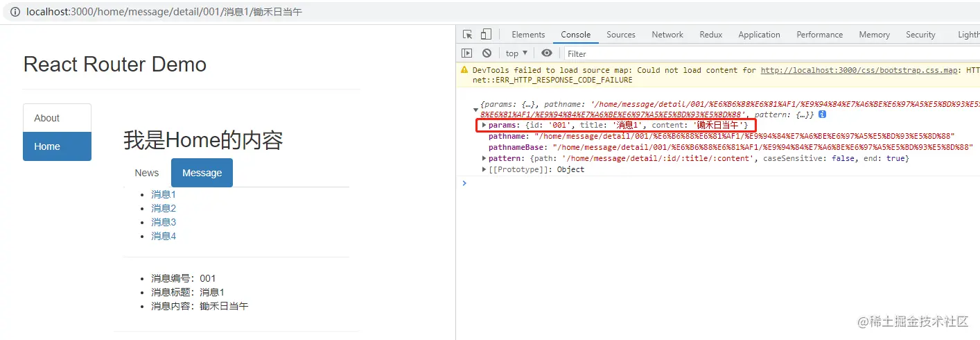
Task: Select the Console tab
Action: (x=576, y=35)
